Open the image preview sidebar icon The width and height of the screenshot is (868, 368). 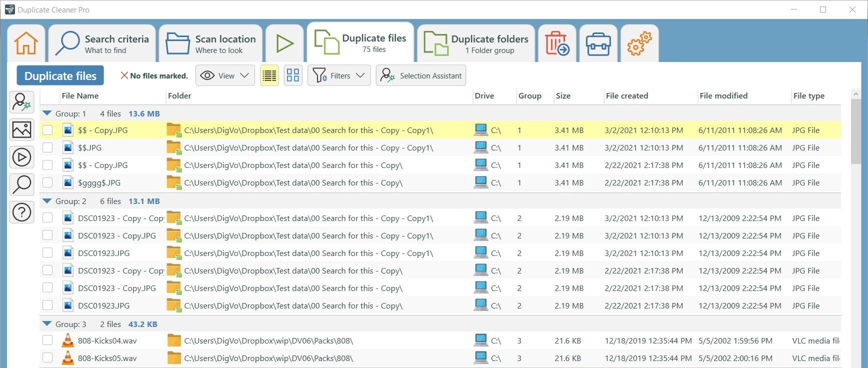coord(22,130)
